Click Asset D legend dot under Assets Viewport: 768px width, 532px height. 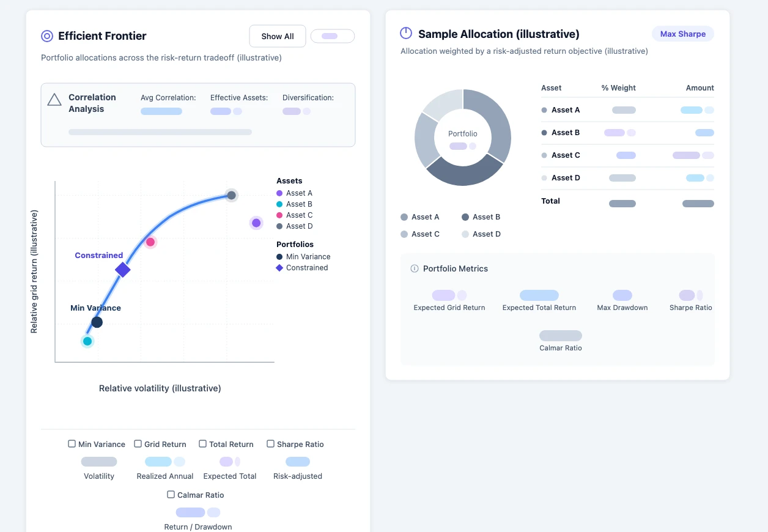click(279, 226)
